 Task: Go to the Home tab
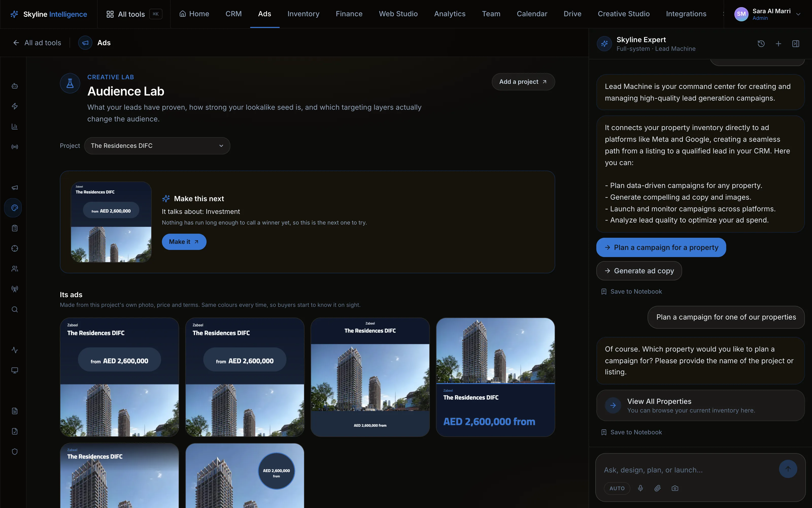[x=194, y=14]
